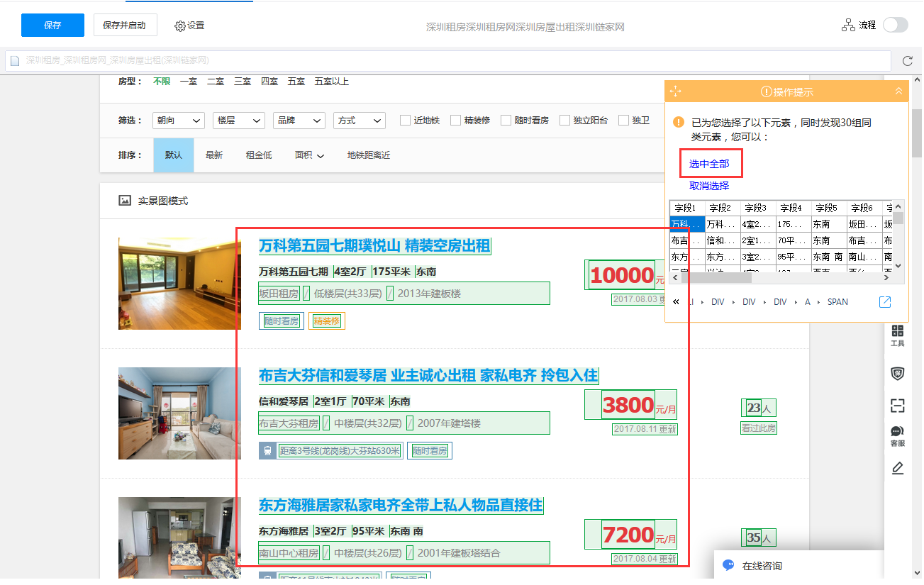Open the 方式 dropdown

360,121
